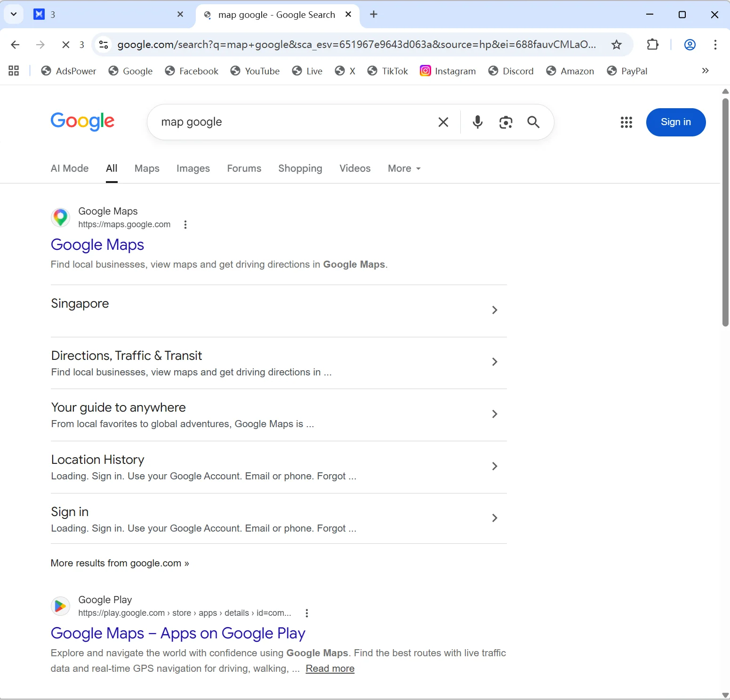Switch to the Maps tab

click(x=147, y=168)
